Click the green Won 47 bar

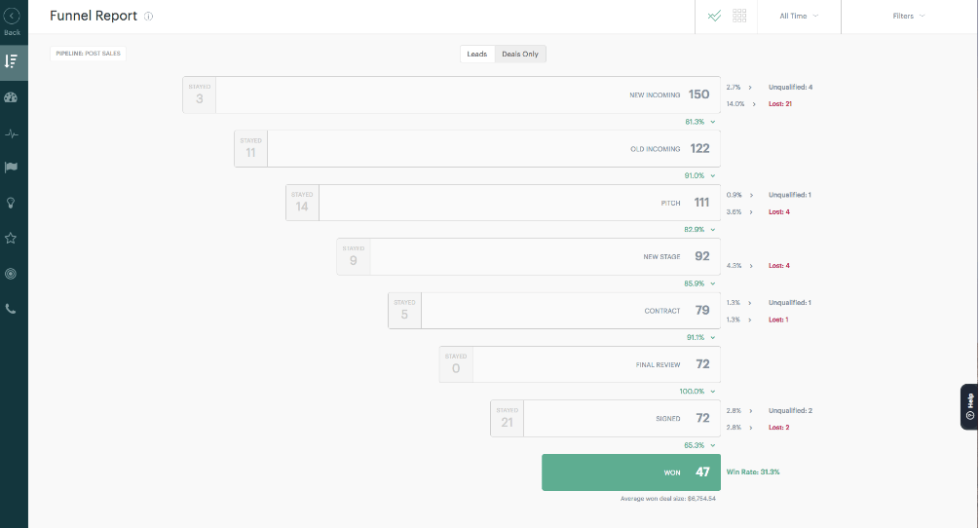coord(631,472)
